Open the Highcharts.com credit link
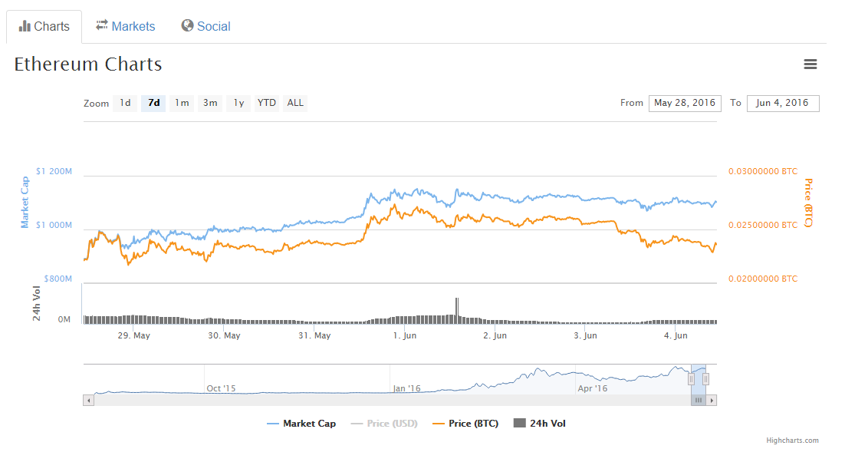868x462 pixels. coord(792,441)
